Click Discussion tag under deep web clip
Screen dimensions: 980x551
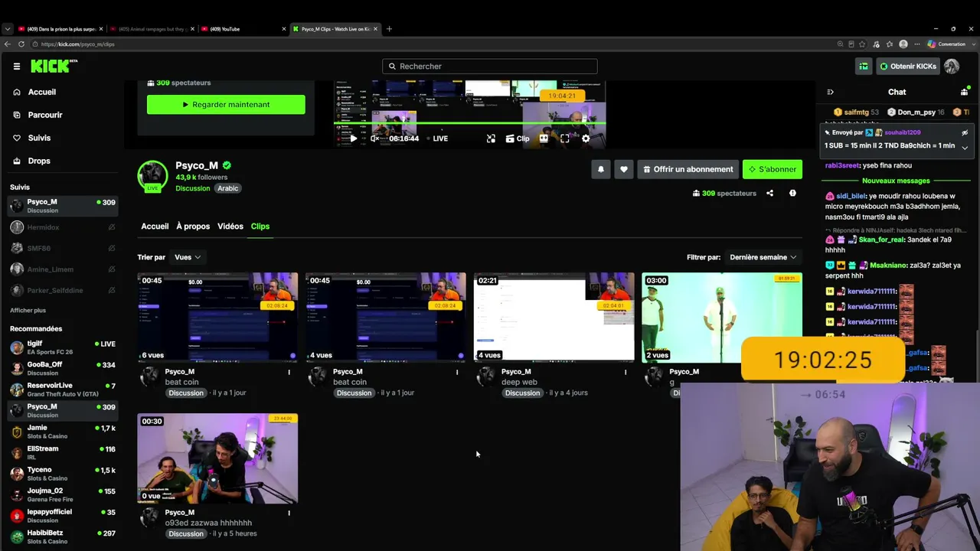click(x=522, y=393)
